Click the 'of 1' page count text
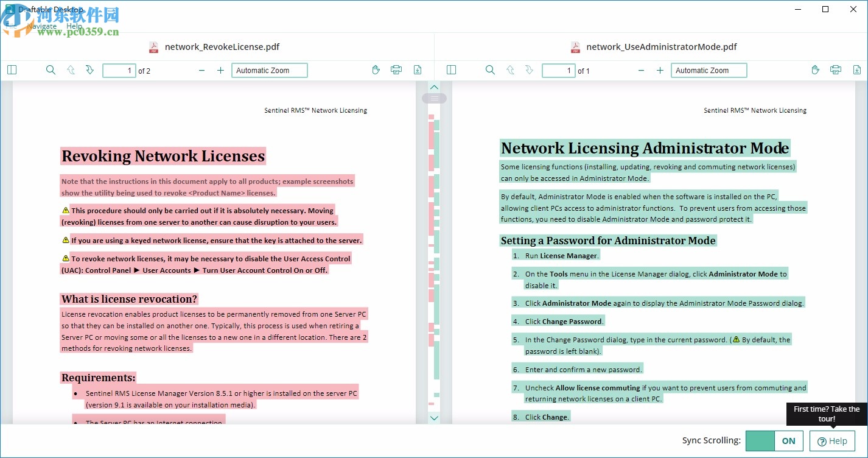Screen dimensions: 868x458 [584, 71]
